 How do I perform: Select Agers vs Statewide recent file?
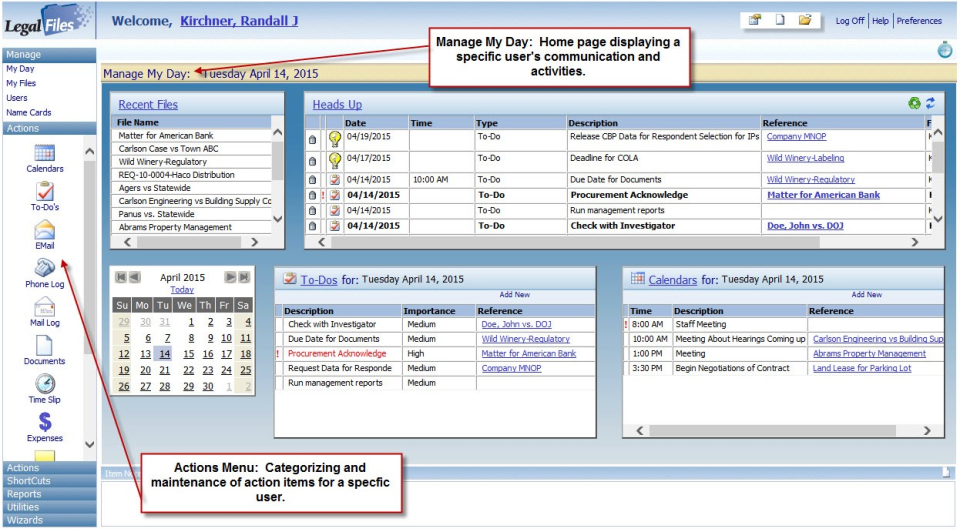click(x=154, y=188)
